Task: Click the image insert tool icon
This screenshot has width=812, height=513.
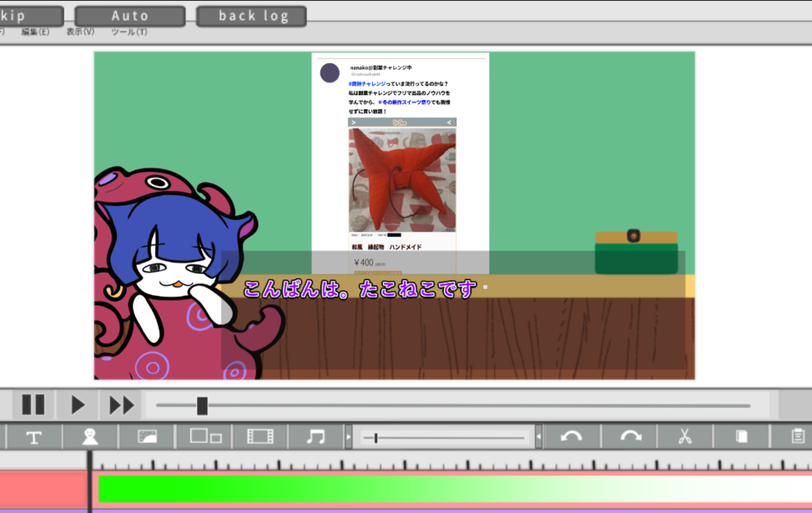Action: tap(147, 436)
